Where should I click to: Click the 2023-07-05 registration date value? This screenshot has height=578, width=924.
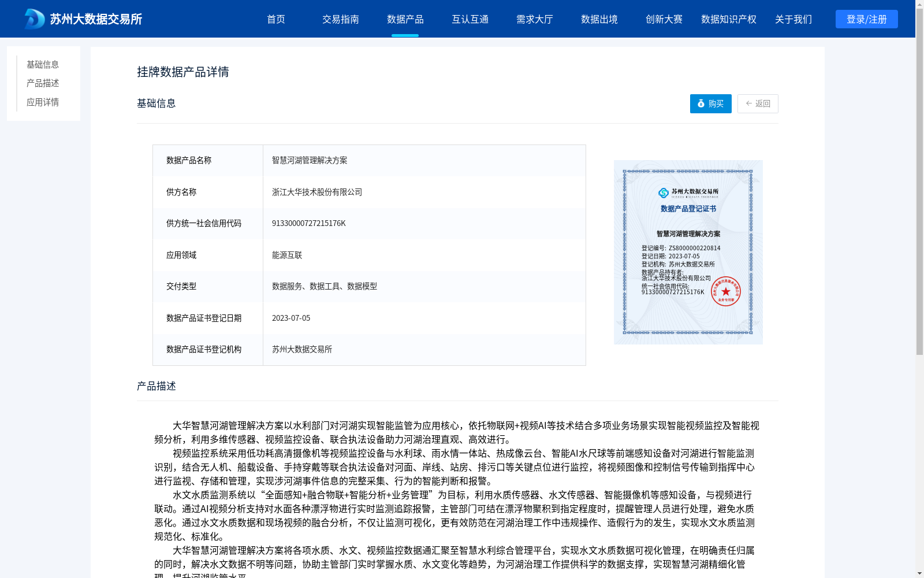291,318
